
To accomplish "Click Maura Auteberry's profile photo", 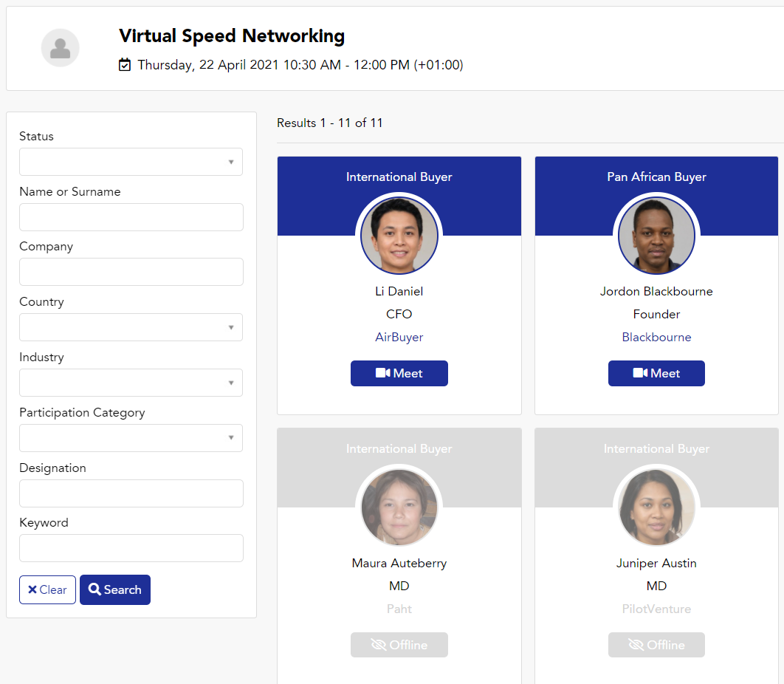I will pos(399,507).
